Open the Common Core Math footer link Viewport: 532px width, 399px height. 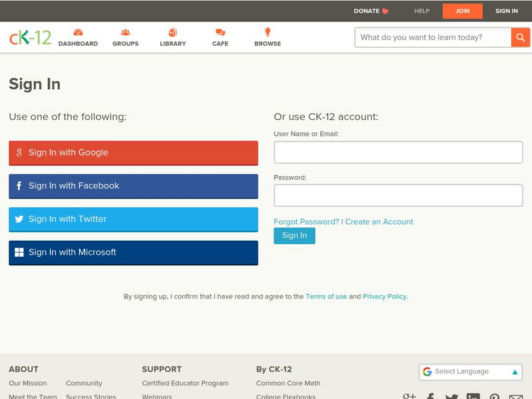pos(288,384)
